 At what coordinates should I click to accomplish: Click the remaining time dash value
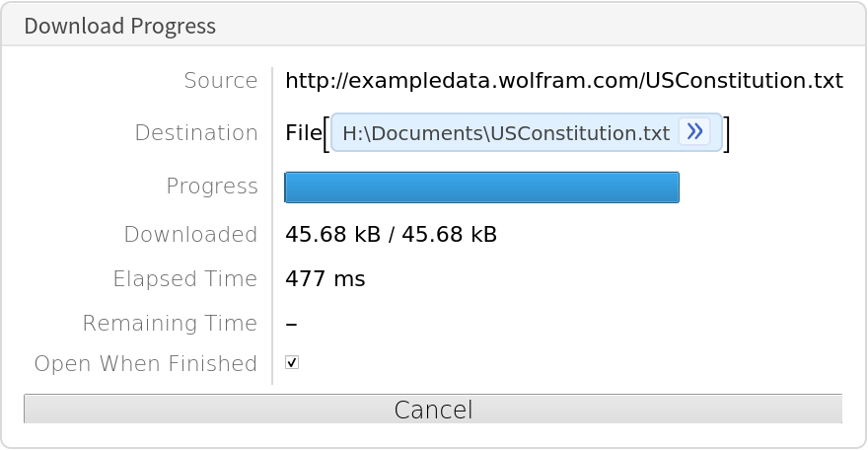(x=291, y=324)
